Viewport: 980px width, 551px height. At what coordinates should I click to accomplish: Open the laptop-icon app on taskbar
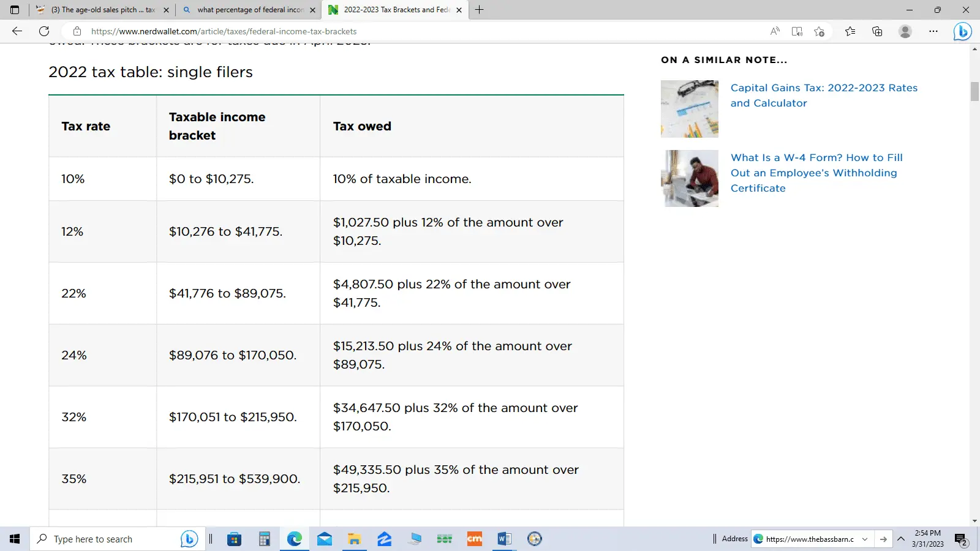(415, 539)
